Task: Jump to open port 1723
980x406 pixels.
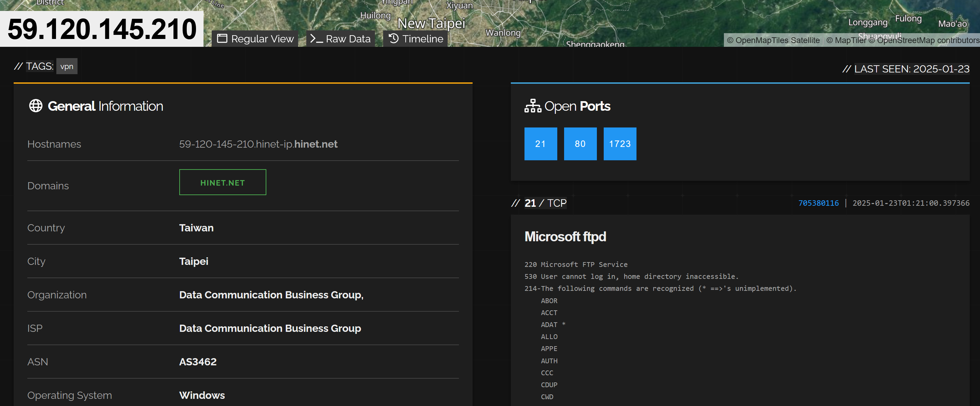Action: click(x=620, y=144)
